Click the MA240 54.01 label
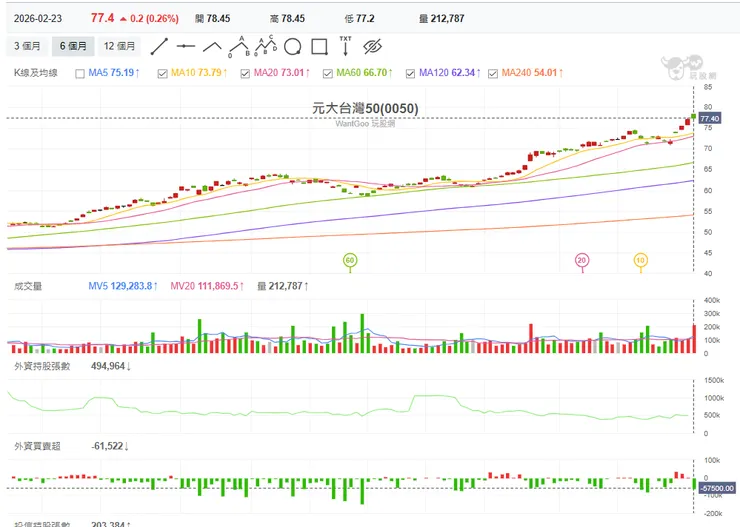The height and width of the screenshot is (527, 740). coord(532,73)
